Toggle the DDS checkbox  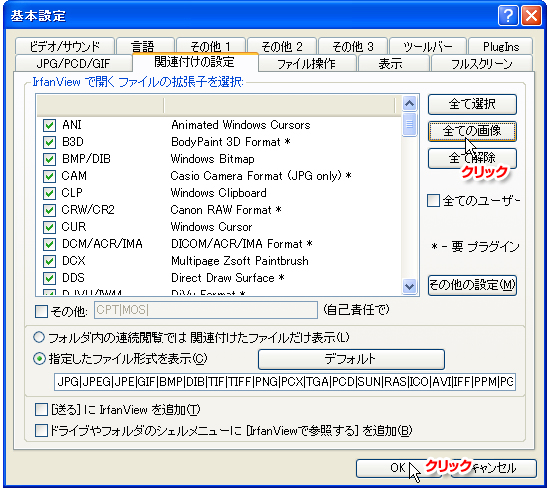click(49, 278)
